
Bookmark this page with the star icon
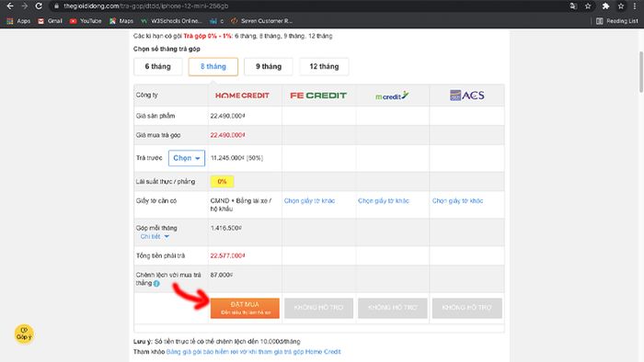coord(588,6)
